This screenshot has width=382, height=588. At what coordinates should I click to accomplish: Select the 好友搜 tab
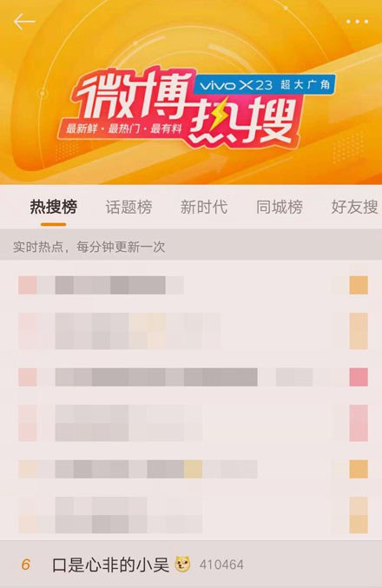tap(354, 207)
